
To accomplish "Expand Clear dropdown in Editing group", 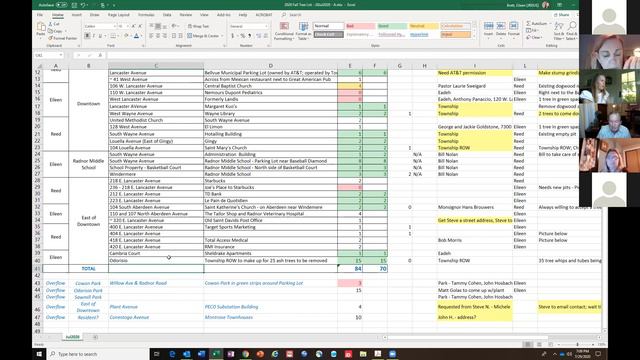I will pyautogui.click(x=541, y=38).
